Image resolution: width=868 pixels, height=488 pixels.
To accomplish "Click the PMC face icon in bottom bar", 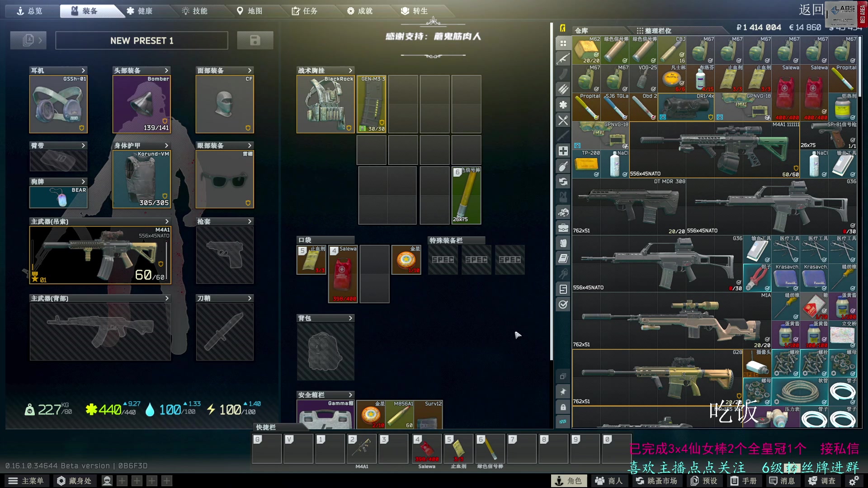I will coord(107,481).
